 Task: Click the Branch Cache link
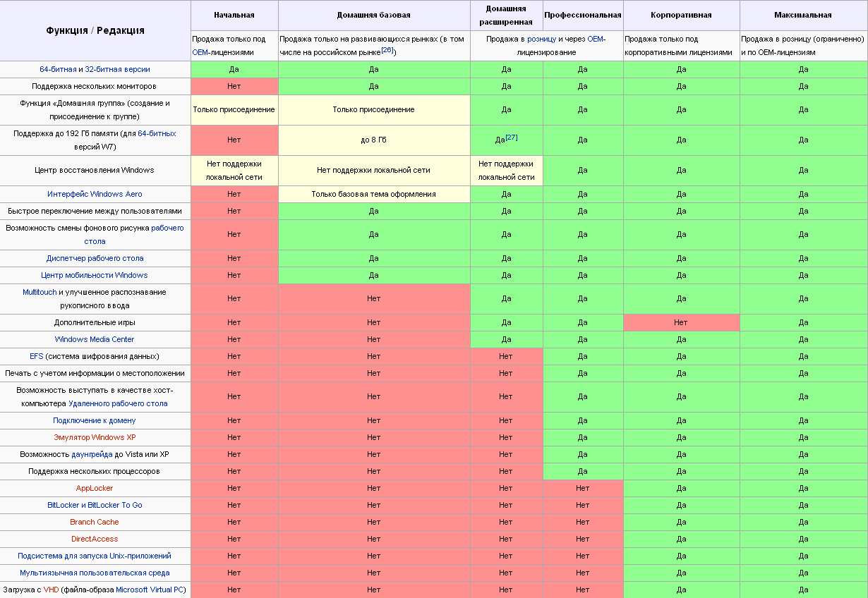tap(95, 522)
